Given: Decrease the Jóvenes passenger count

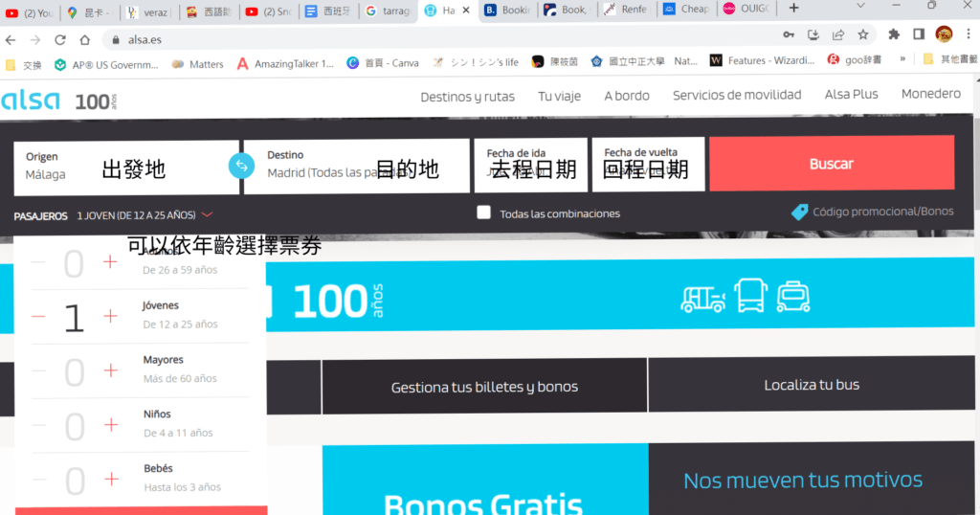Looking at the screenshot, I should click(x=38, y=316).
